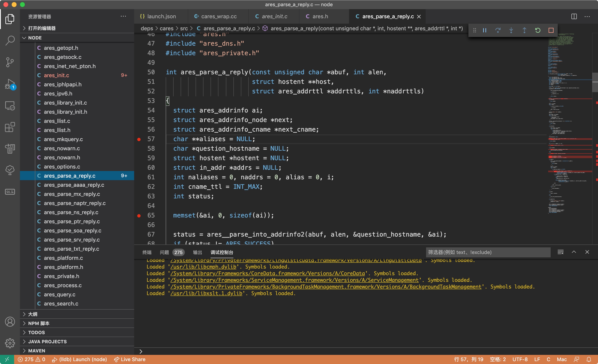Open the Remote Explorer view

(x=10, y=106)
